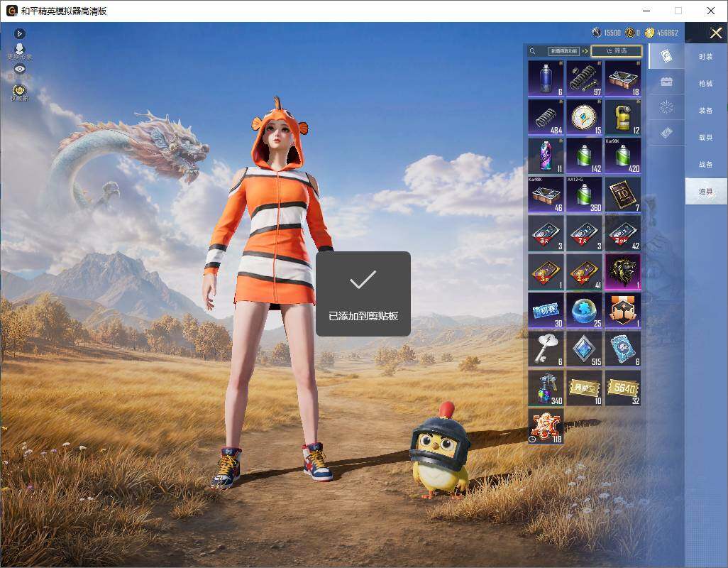Click the emulator logo in the title bar

click(x=11, y=11)
